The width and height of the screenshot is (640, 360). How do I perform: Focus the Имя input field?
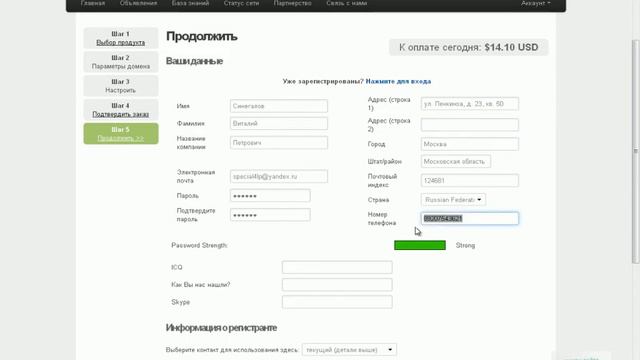(279, 106)
